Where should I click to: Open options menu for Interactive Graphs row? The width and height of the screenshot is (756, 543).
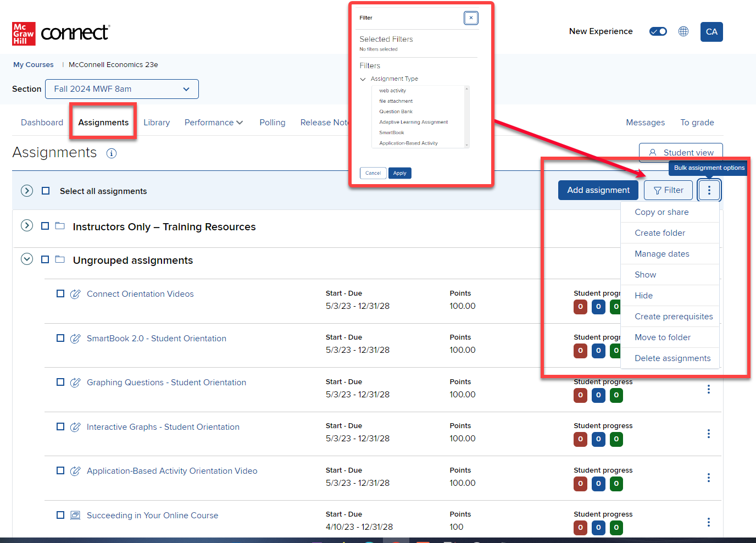708,434
